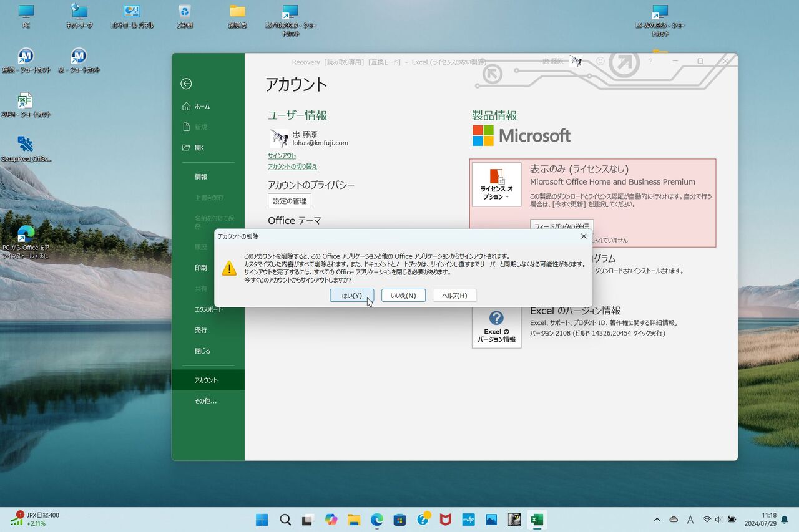Image resolution: width=799 pixels, height=532 pixels.
Task: Click the Excel icon in the taskbar
Action: [537, 520]
